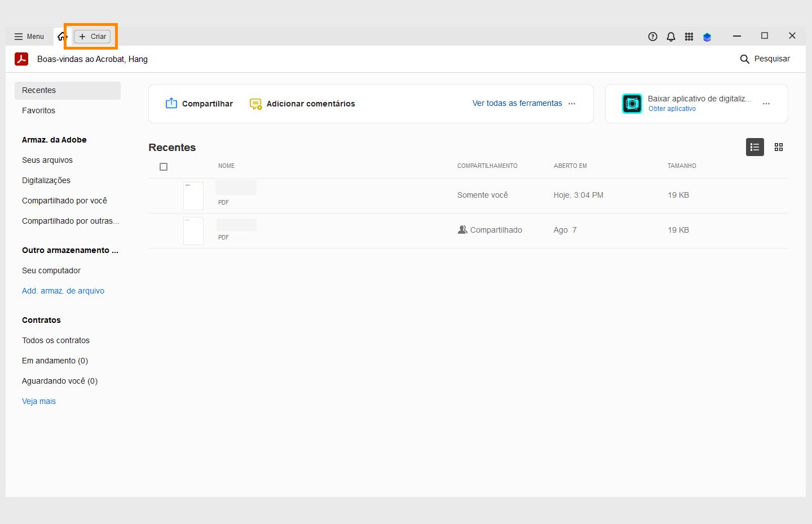This screenshot has width=812, height=524.
Task: Open the scan app card ellipsis menu
Action: [766, 104]
